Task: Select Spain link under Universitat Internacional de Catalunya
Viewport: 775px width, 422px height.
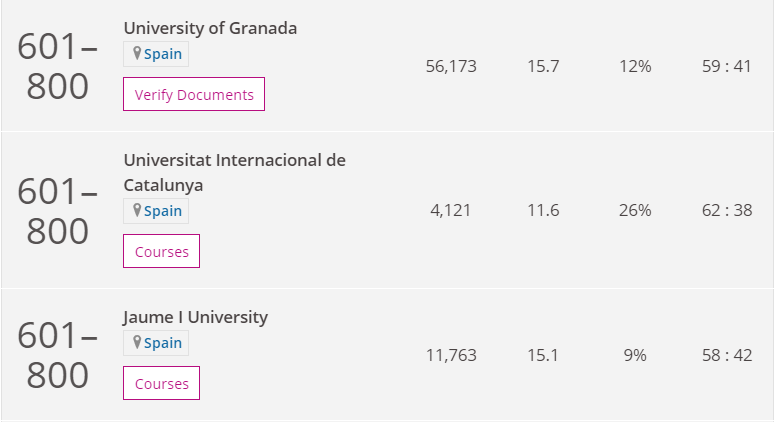Action: 163,211
